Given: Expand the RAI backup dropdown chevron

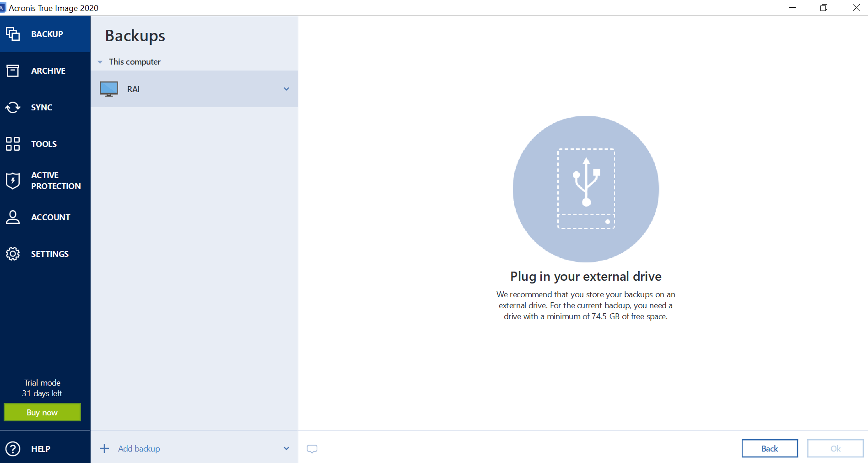Looking at the screenshot, I should click(x=286, y=89).
